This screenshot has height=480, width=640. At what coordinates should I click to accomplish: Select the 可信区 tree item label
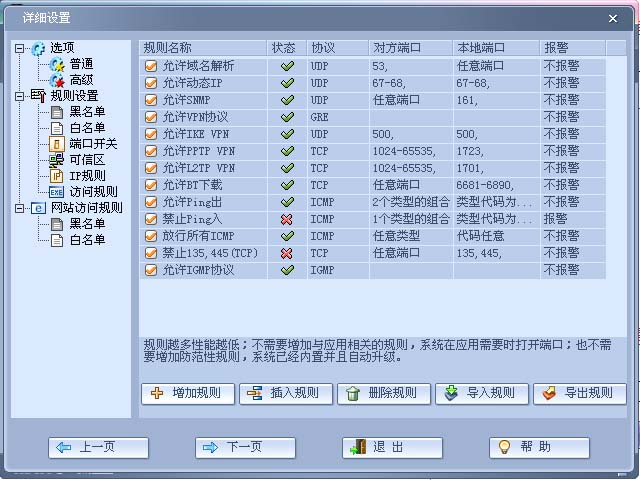[x=87, y=160]
